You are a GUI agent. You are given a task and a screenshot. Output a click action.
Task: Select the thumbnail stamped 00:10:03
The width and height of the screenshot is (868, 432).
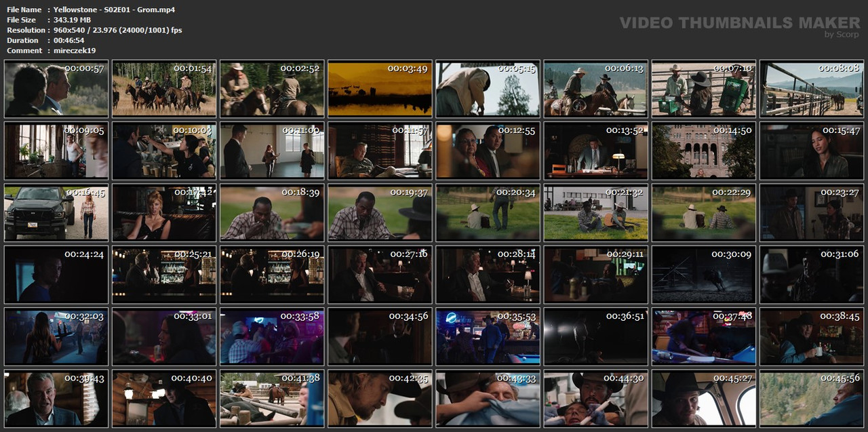164,151
